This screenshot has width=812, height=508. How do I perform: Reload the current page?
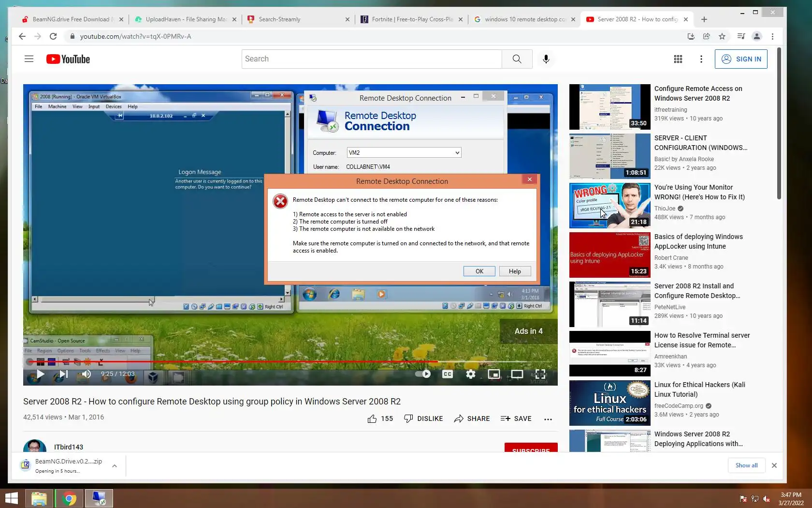pyautogui.click(x=53, y=36)
